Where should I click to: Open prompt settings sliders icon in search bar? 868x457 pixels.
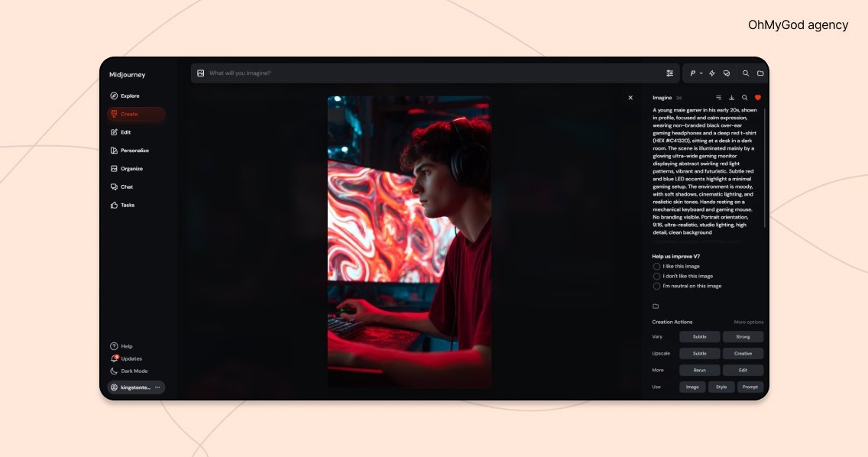670,73
